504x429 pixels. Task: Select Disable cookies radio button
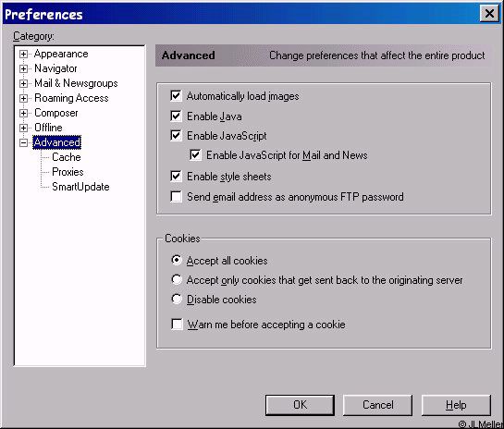[177, 300]
